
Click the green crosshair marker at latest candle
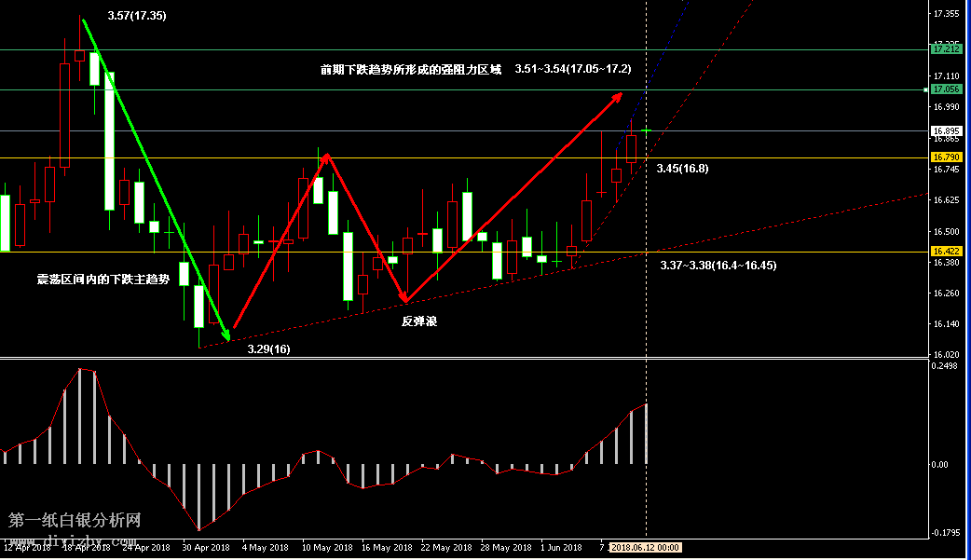[646, 130]
